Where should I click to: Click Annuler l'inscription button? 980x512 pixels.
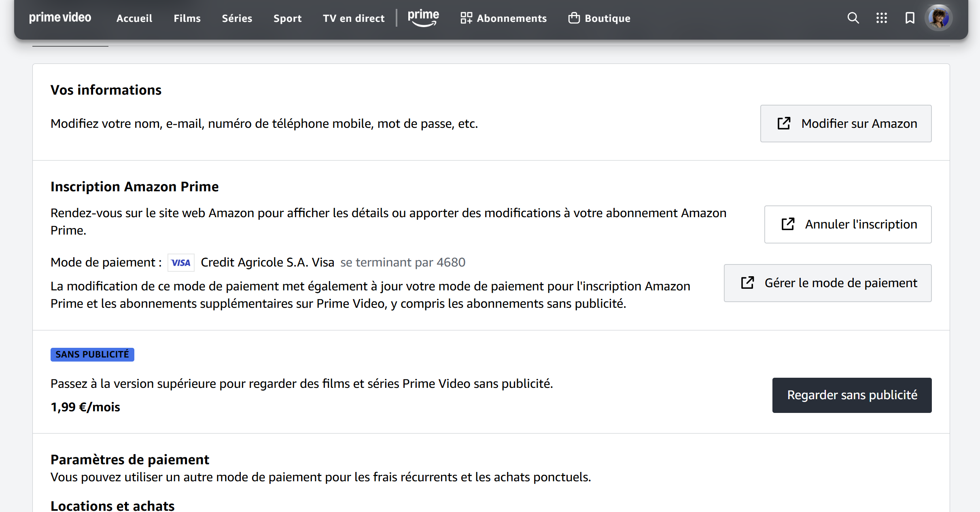coord(848,224)
